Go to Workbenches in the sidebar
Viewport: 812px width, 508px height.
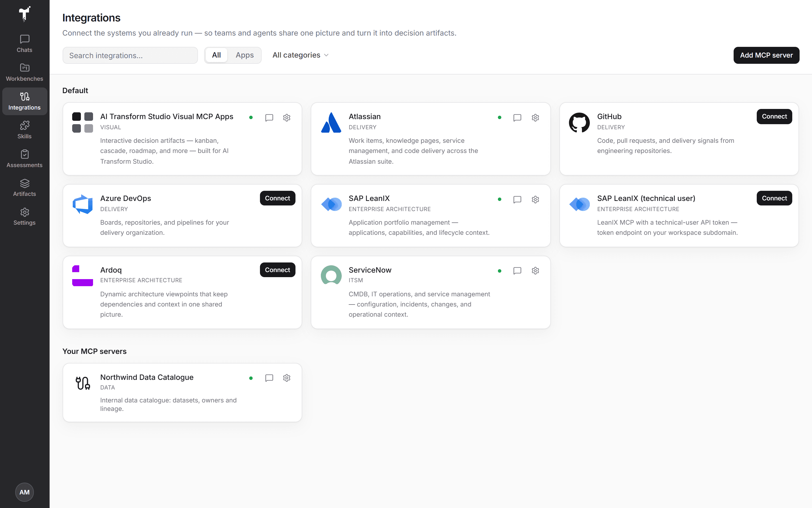tap(25, 73)
